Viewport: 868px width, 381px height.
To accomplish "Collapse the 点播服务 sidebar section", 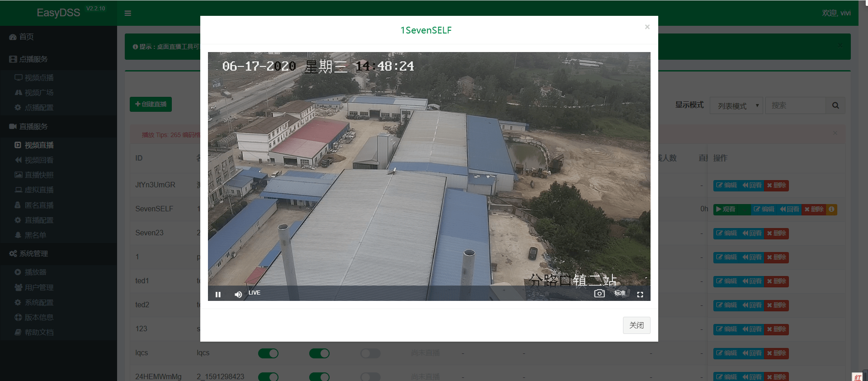I will tap(58, 59).
